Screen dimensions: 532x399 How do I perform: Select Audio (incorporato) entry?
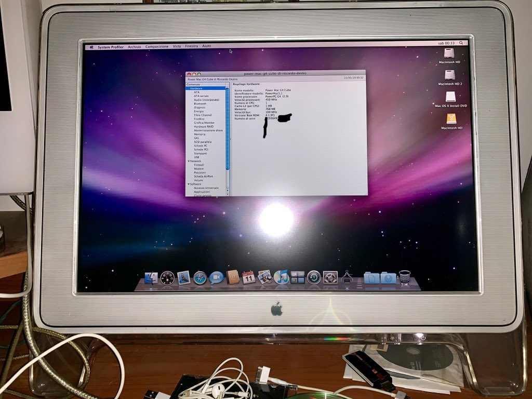coord(207,100)
